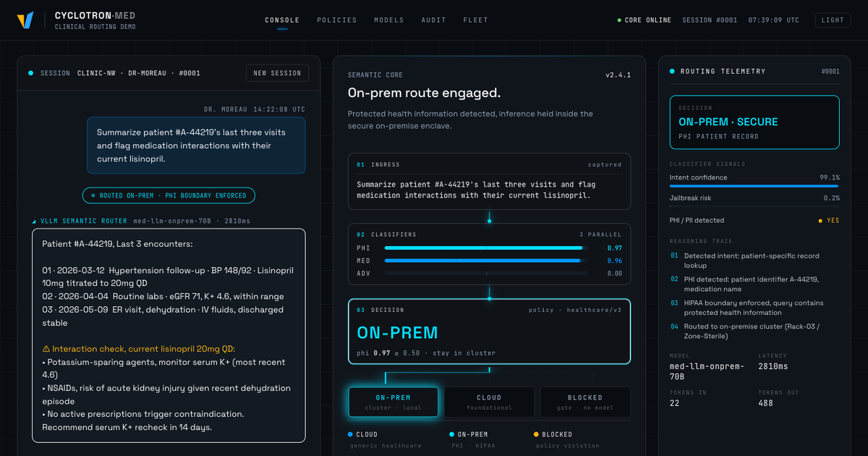Click the orange Blocked legend dot
The image size is (868, 456).
[x=536, y=435]
